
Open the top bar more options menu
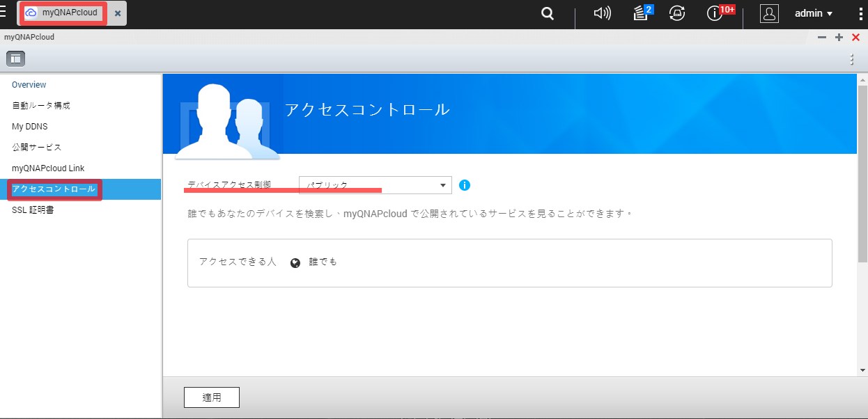pos(860,13)
